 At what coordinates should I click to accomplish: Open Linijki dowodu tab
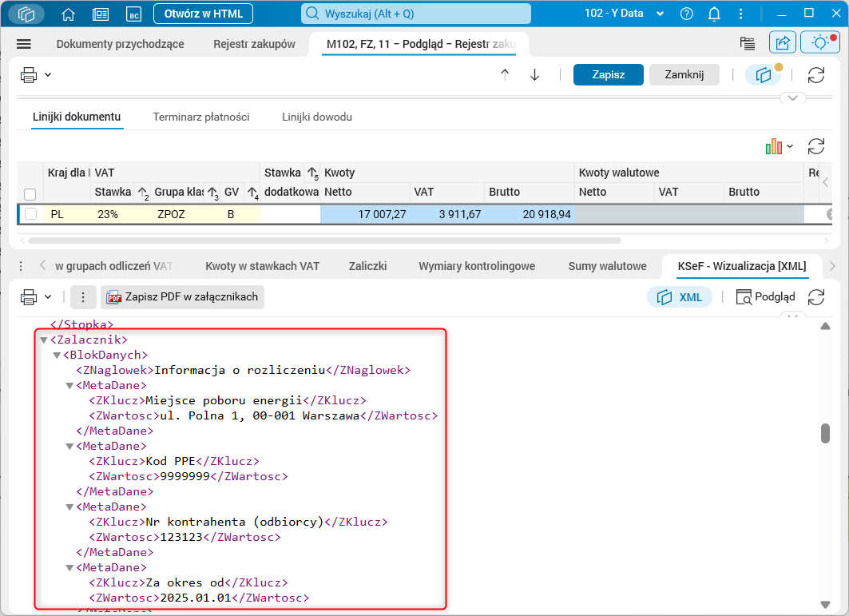click(317, 117)
